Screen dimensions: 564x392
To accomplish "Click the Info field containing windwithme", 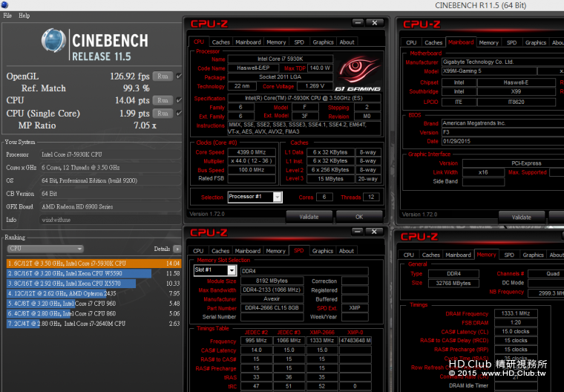I will coord(111,220).
